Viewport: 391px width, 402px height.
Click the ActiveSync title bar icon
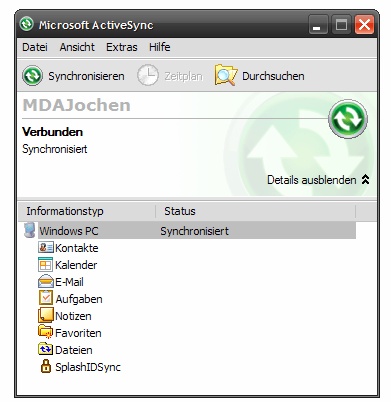[x=26, y=24]
